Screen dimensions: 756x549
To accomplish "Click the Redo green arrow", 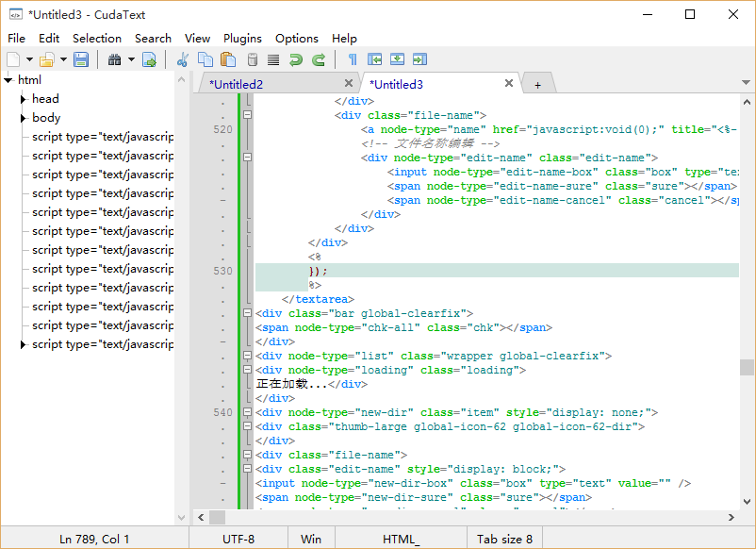I will tap(319, 60).
